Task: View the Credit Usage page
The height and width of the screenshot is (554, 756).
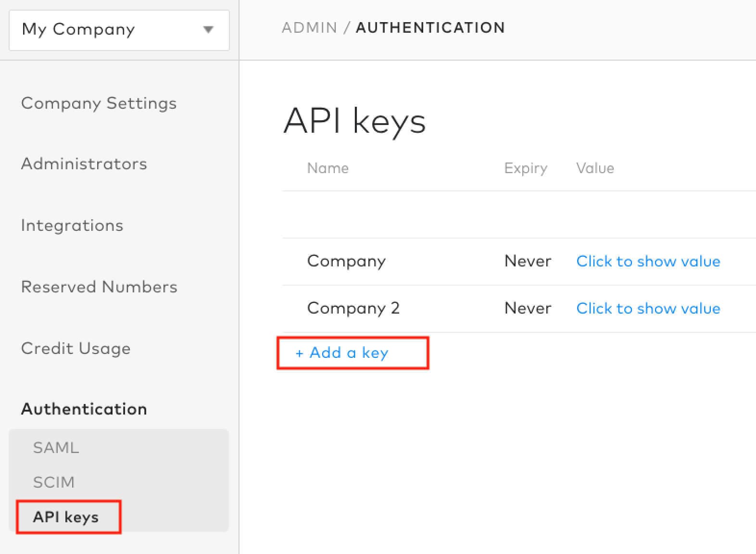Action: click(76, 349)
